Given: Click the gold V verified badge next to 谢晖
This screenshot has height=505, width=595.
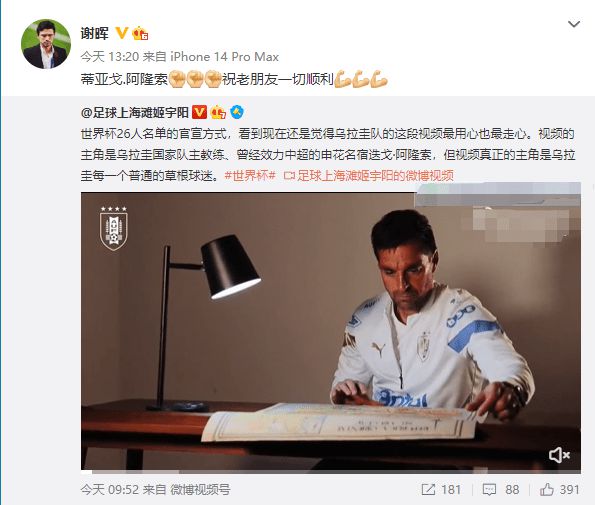Looking at the screenshot, I should tap(121, 33).
